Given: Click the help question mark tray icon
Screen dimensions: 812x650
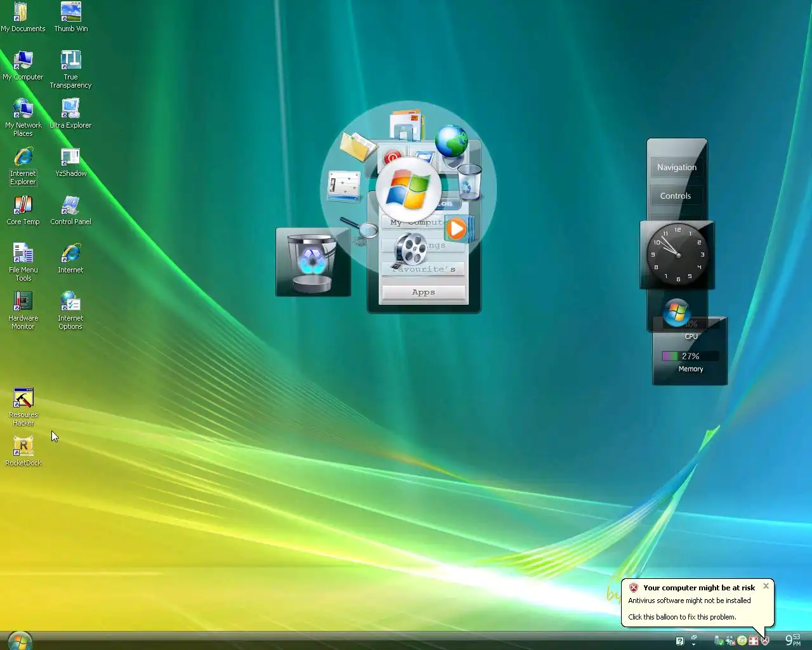Looking at the screenshot, I should [679, 641].
